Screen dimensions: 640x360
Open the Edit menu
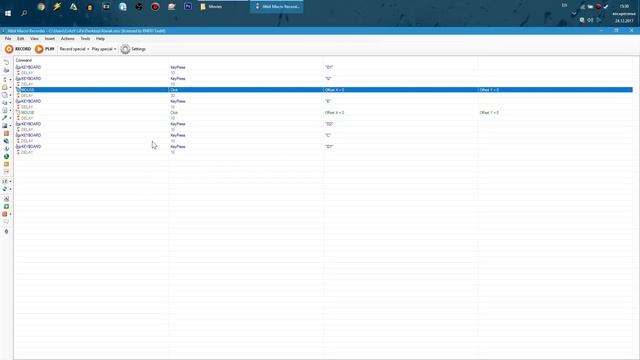point(20,39)
